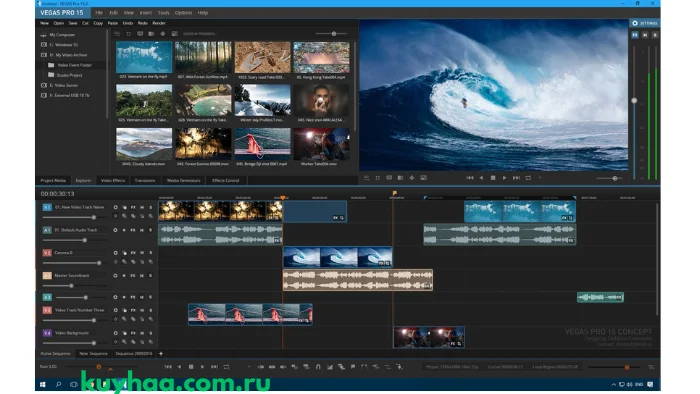Mute the Default Audio Track A1
700x394 pixels.
pyautogui.click(x=142, y=230)
